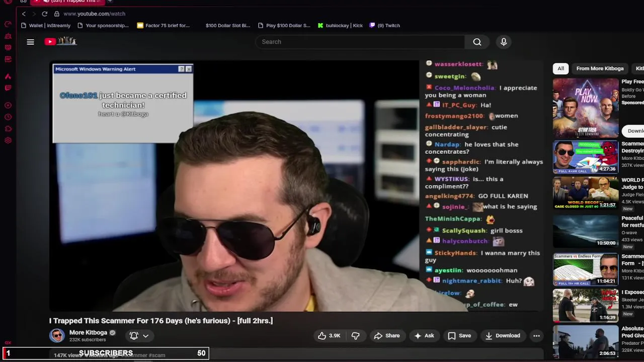Open the 10:50:00 peaceful video thumbnail
This screenshot has width=644, height=362.
click(x=586, y=232)
